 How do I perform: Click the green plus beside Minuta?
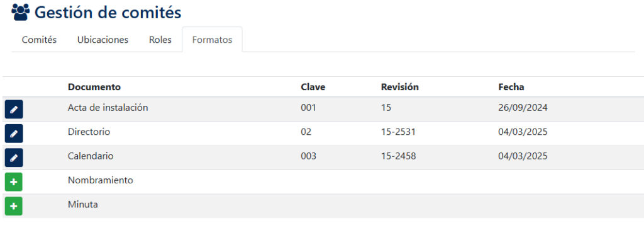pyautogui.click(x=14, y=206)
